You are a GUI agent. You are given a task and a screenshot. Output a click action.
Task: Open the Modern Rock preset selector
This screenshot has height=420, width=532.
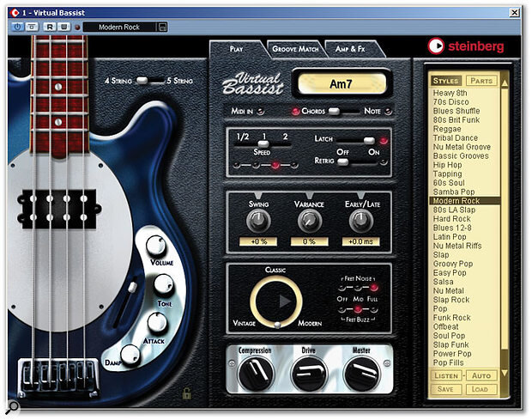(x=119, y=27)
